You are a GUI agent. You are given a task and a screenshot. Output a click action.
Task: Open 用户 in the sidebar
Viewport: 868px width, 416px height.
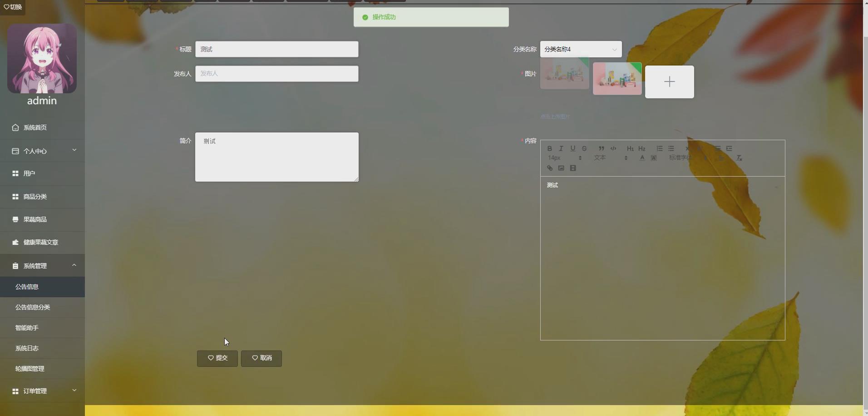coord(42,173)
